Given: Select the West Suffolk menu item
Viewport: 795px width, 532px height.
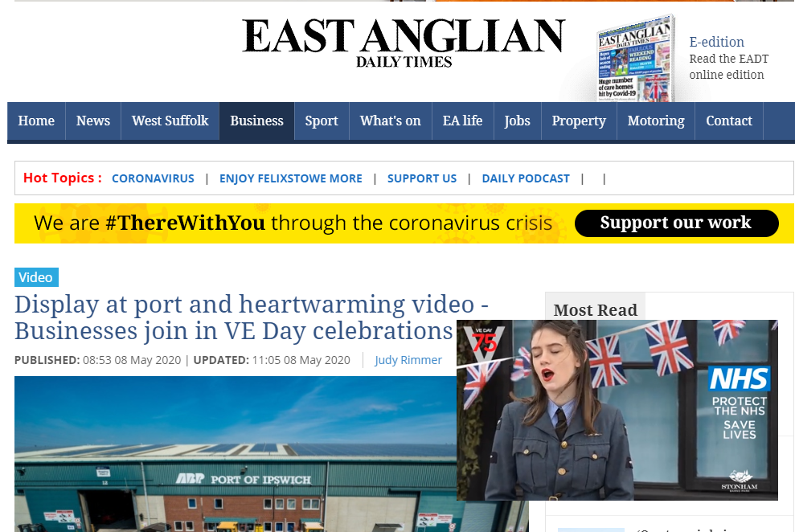Looking at the screenshot, I should (x=170, y=121).
